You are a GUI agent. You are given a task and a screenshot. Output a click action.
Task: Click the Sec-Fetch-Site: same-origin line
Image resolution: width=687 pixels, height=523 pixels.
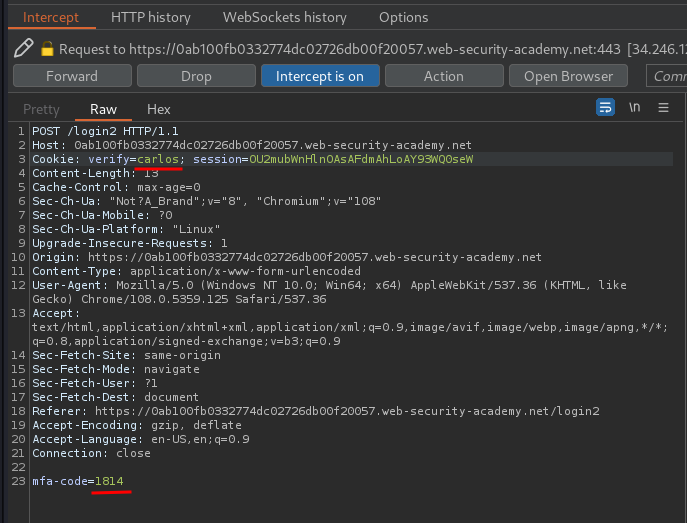pyautogui.click(x=127, y=355)
